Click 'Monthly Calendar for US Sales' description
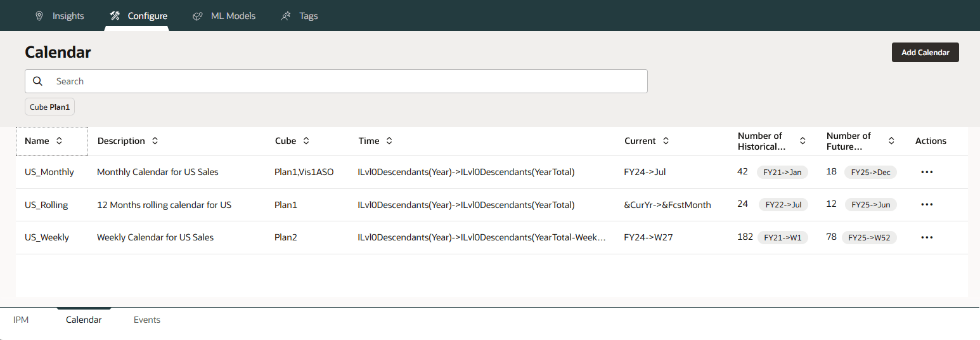 pyautogui.click(x=158, y=172)
